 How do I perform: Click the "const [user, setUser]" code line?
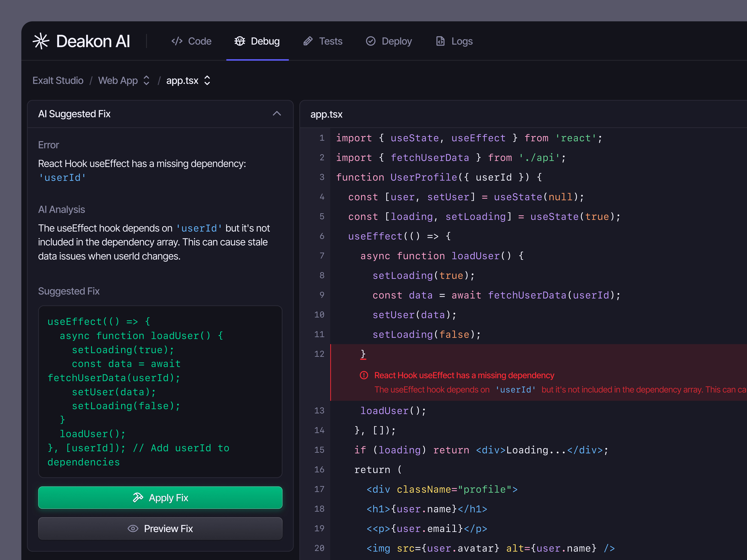[466, 197]
